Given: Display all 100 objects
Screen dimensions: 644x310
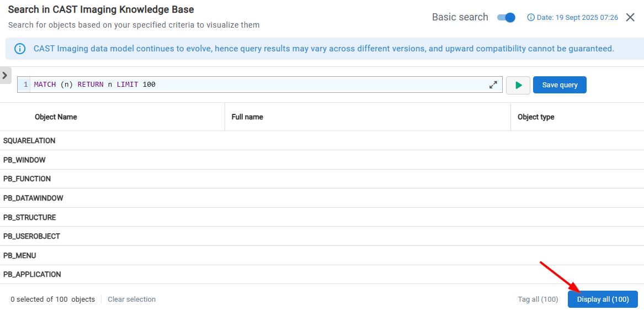Looking at the screenshot, I should (x=603, y=300).
